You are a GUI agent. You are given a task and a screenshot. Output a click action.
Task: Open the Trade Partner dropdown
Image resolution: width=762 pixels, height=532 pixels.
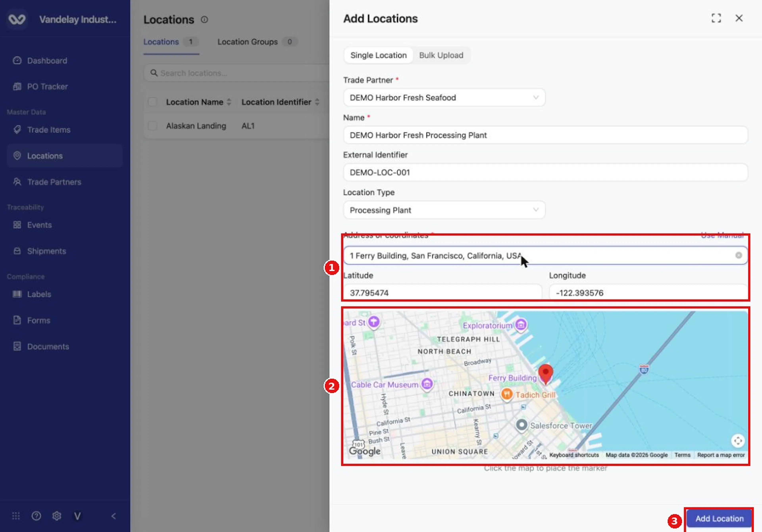[444, 98]
